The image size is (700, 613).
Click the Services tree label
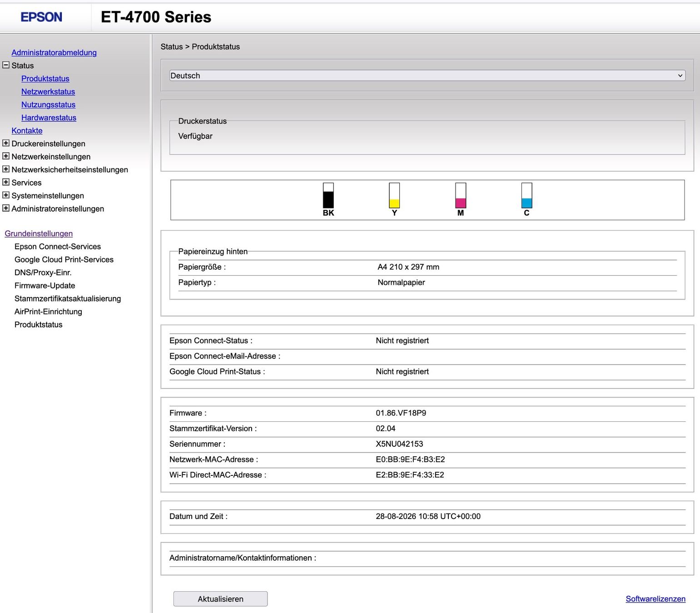26,183
